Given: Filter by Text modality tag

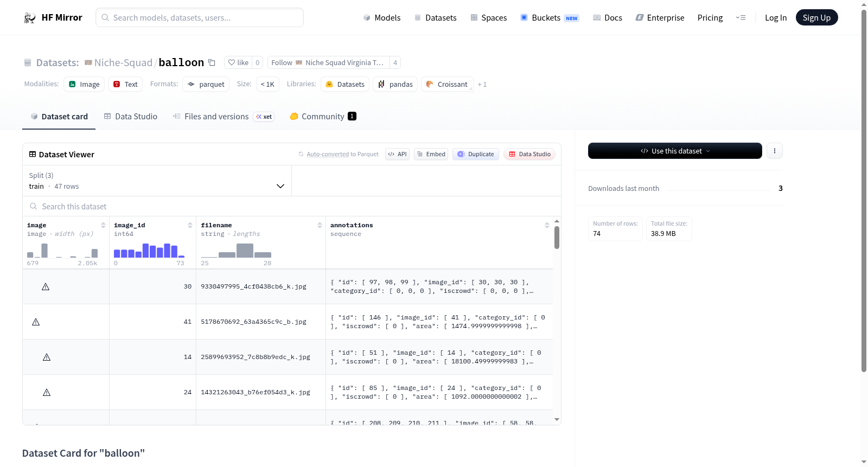Looking at the screenshot, I should tap(125, 84).
